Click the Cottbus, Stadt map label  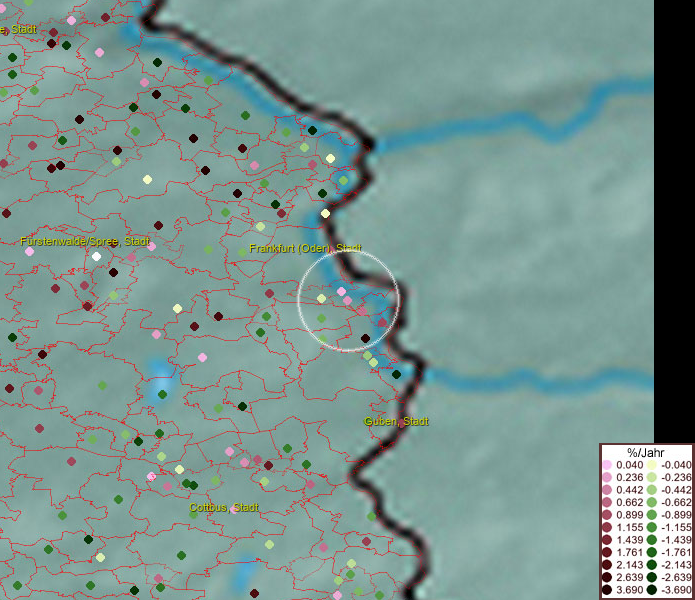coord(224,507)
